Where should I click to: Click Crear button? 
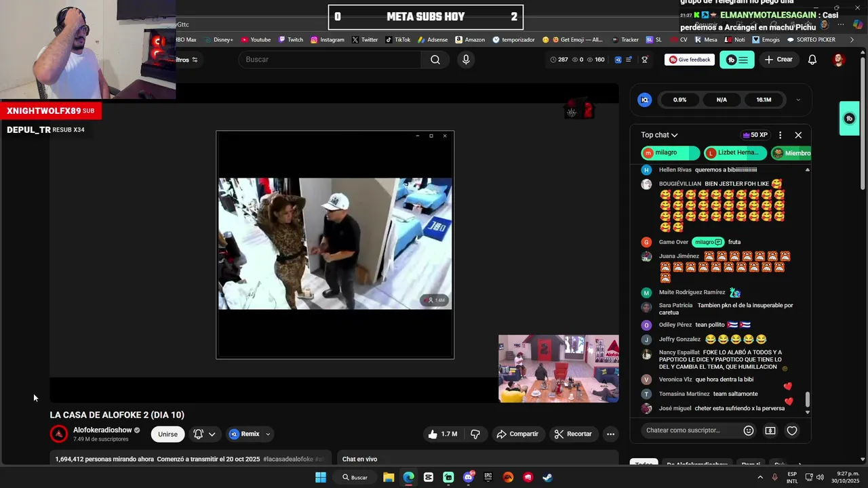[778, 60]
